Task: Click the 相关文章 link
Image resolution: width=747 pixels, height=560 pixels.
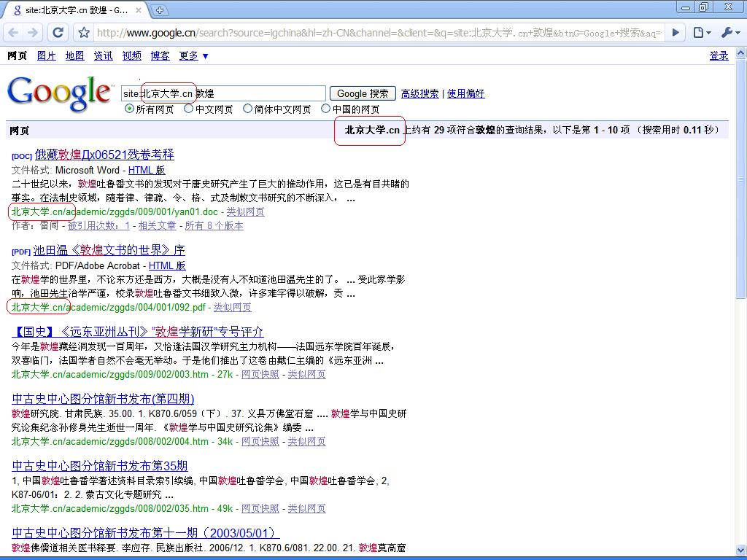Action: point(158,226)
